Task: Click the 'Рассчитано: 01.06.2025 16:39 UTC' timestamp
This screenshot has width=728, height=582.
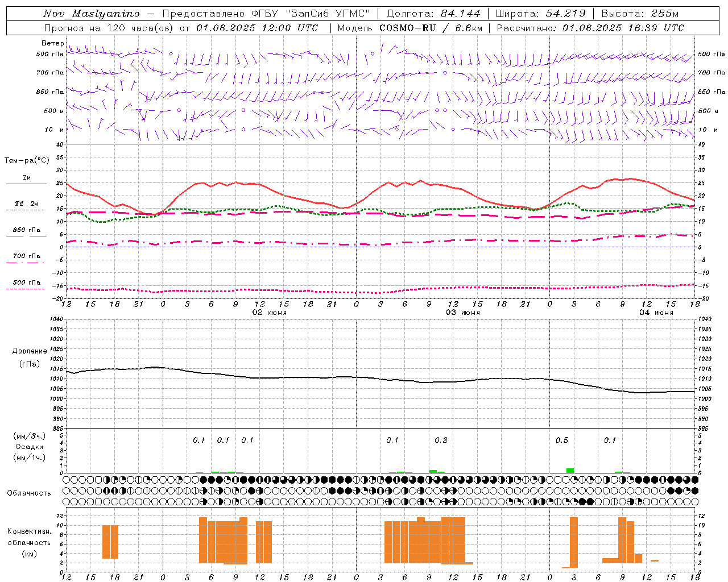Action: pos(590,28)
